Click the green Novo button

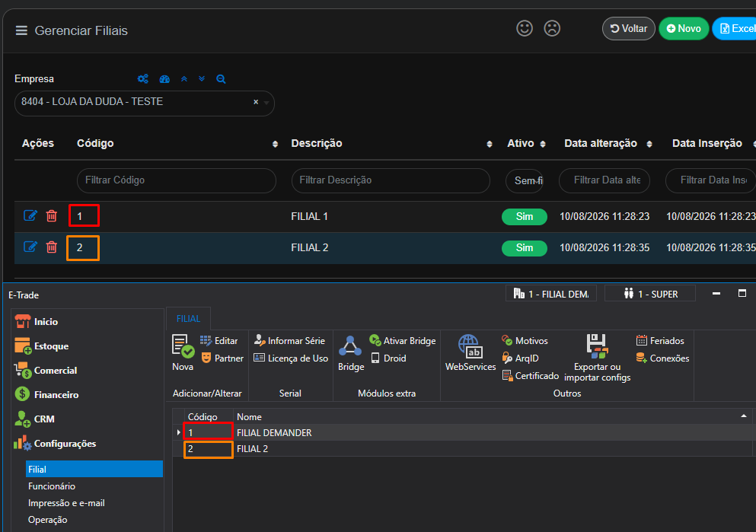tap(684, 28)
